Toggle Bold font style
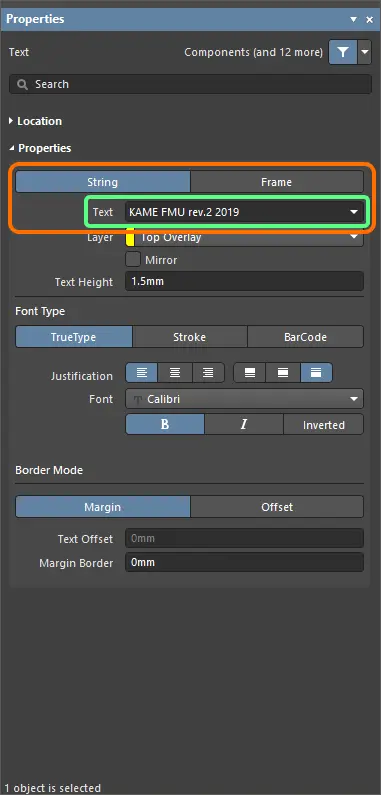The width and height of the screenshot is (381, 795). coord(165,424)
